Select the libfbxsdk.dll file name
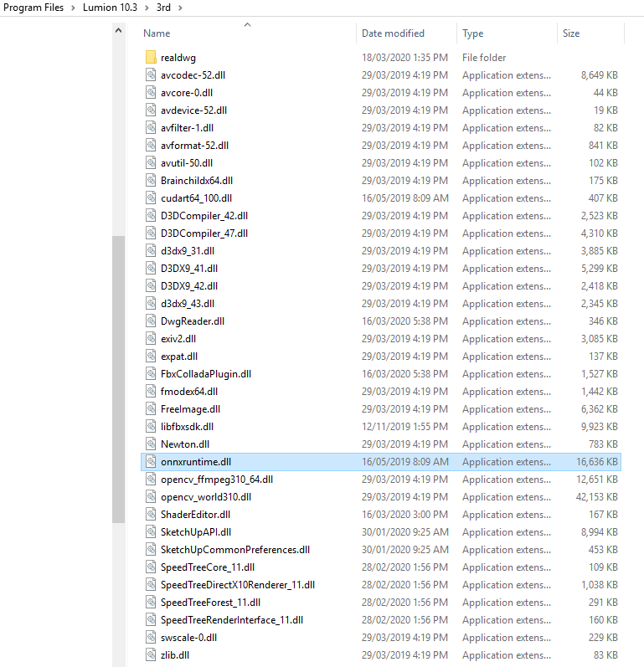644x667 pixels. point(187,427)
